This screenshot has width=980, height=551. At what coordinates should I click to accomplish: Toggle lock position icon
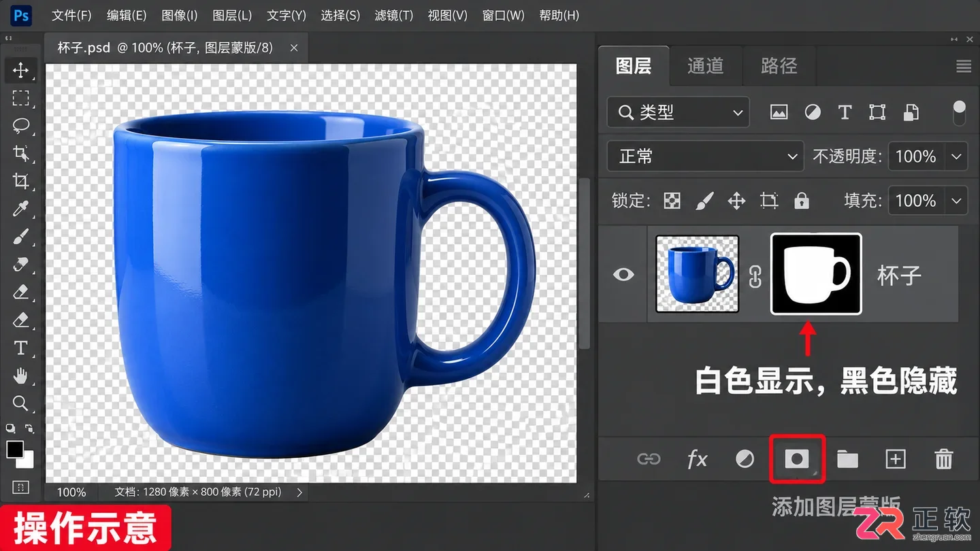[736, 201]
